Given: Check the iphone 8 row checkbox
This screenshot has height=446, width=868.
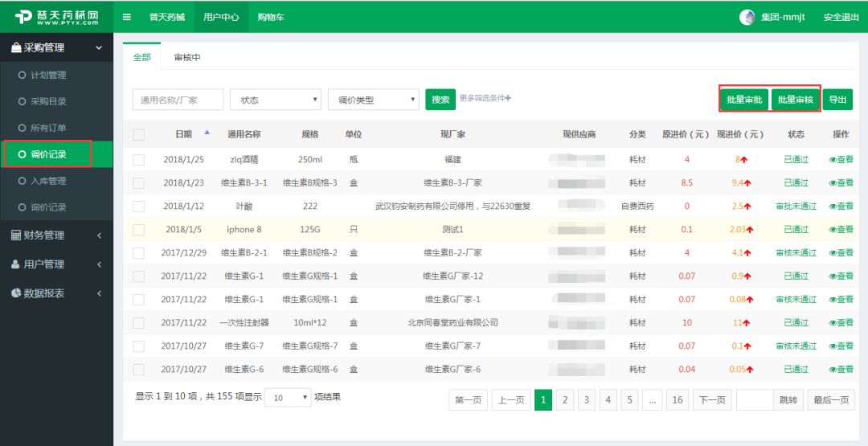Looking at the screenshot, I should [138, 230].
